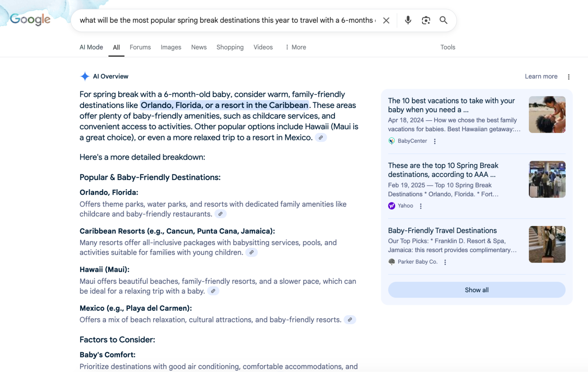
Task: Clear the search query with the X
Action: click(386, 20)
